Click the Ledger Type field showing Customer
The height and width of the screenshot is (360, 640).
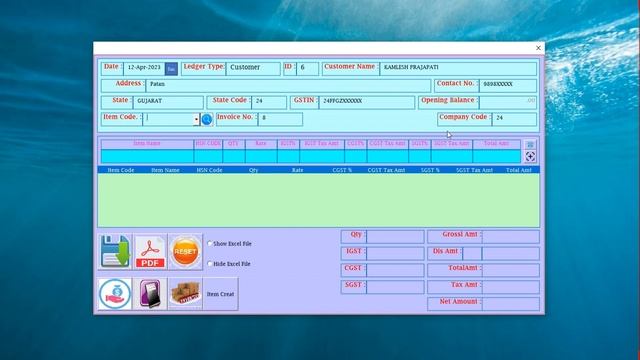[x=253, y=69]
